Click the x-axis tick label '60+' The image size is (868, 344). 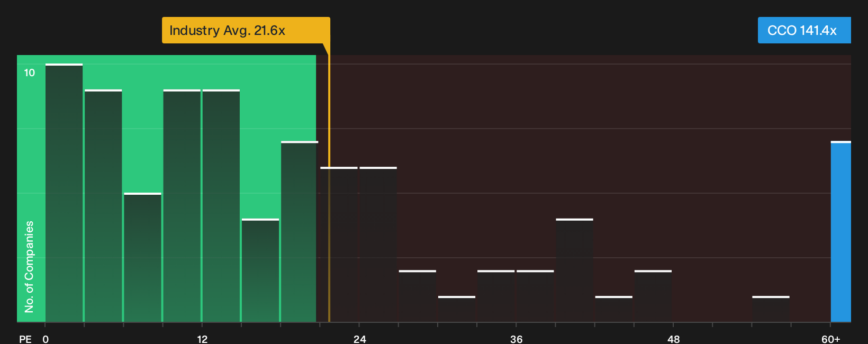[x=830, y=339]
